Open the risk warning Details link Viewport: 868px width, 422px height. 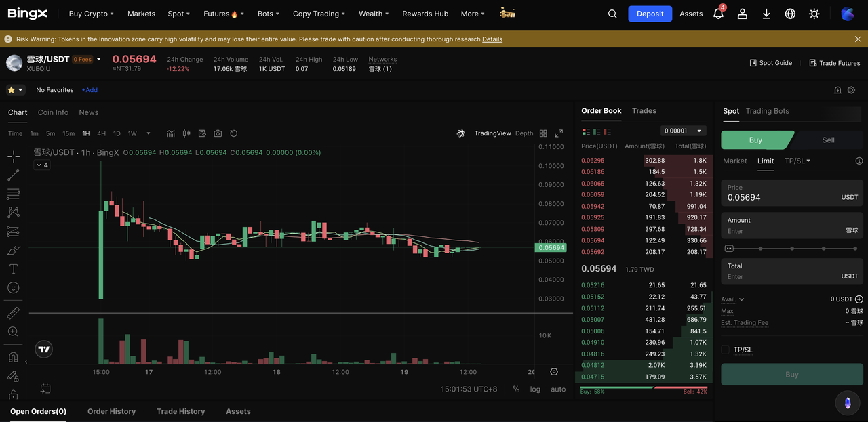pos(492,39)
